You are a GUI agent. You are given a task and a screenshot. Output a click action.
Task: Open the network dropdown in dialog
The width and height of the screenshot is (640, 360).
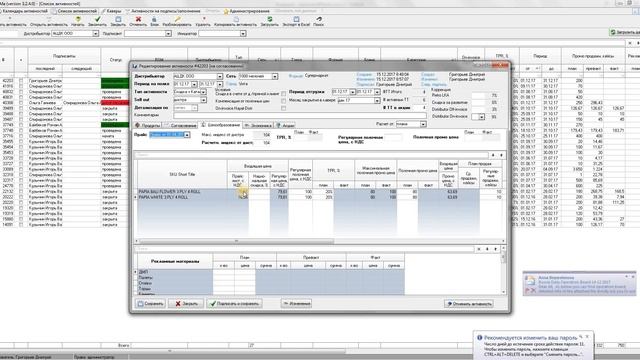point(275,76)
